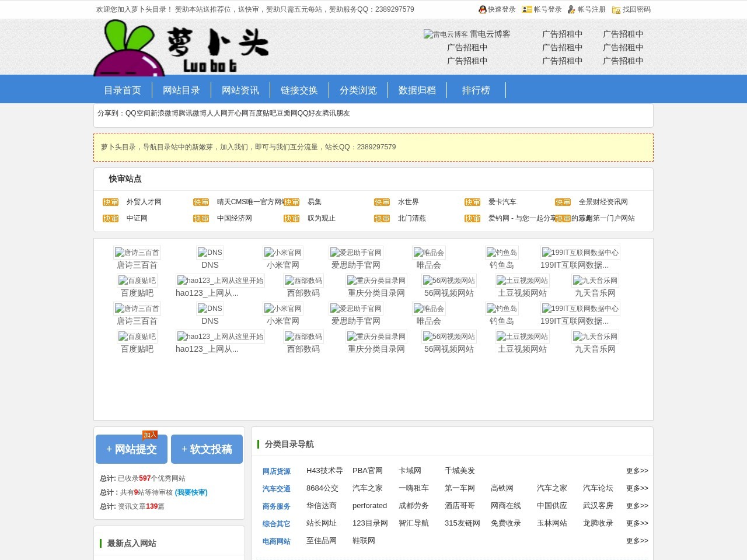This screenshot has width=747, height=560.
Task: Open the 排行榜 menu item
Action: [476, 90]
